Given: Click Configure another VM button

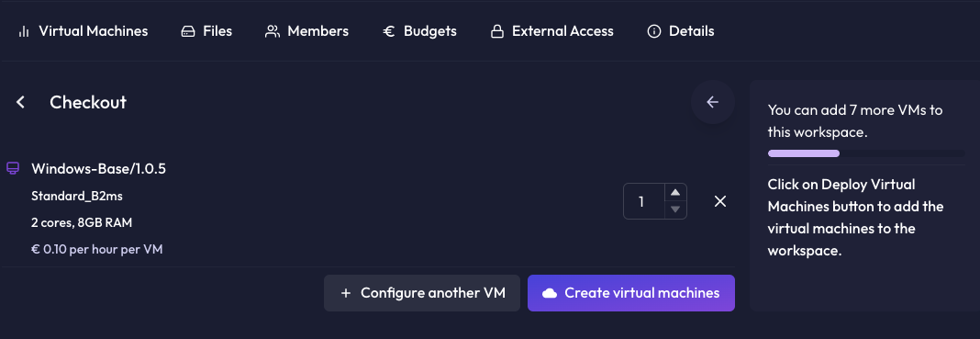Looking at the screenshot, I should click(422, 293).
